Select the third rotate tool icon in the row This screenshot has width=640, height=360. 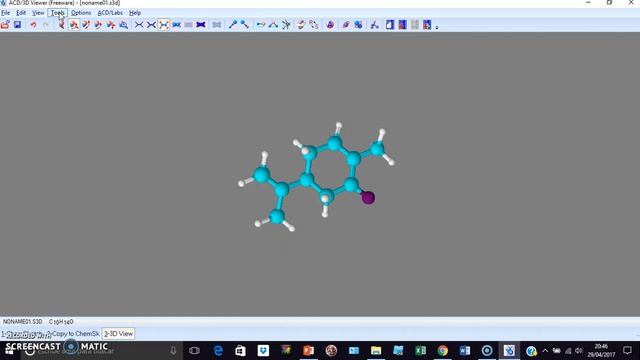98,25
